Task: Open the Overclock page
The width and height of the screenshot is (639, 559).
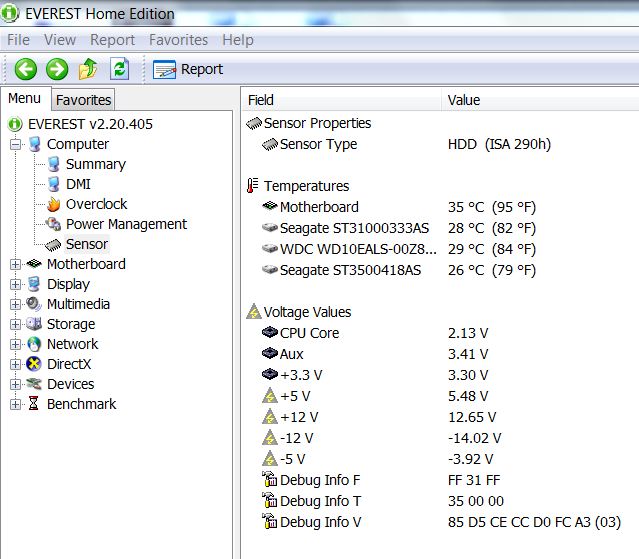Action: 97,204
